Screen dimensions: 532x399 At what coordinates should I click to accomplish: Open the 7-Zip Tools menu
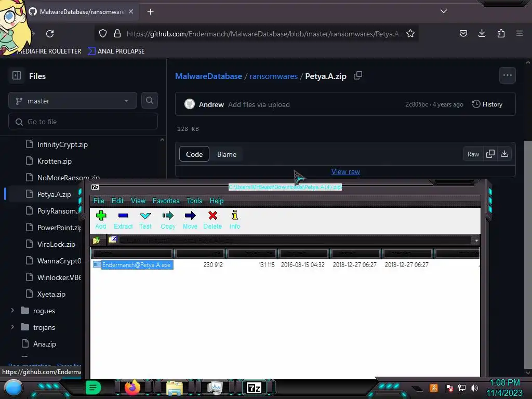[x=194, y=201]
